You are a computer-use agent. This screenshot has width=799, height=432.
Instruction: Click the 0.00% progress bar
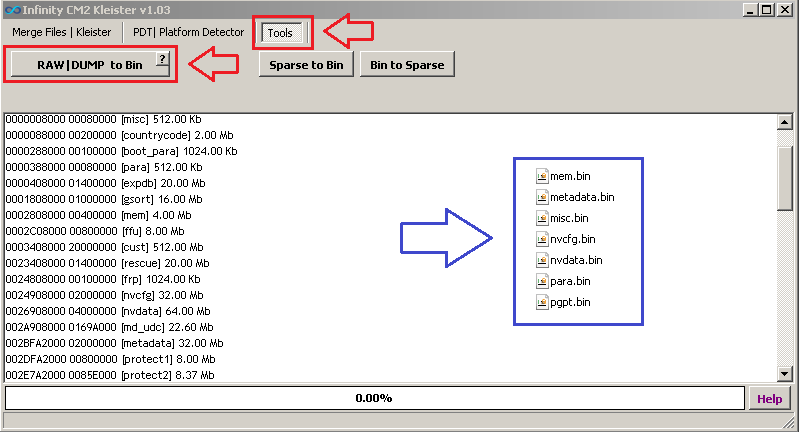373,398
